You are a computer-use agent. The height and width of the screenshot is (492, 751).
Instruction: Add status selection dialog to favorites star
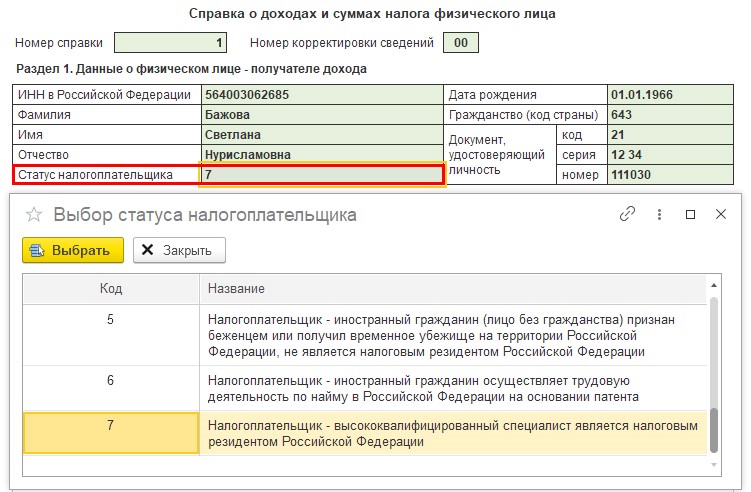click(x=34, y=215)
